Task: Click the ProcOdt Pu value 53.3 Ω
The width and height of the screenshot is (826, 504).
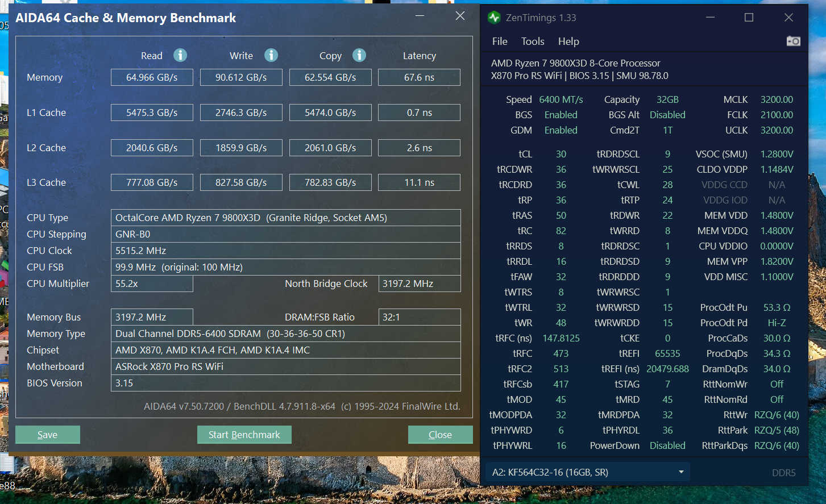Action: [x=777, y=307]
